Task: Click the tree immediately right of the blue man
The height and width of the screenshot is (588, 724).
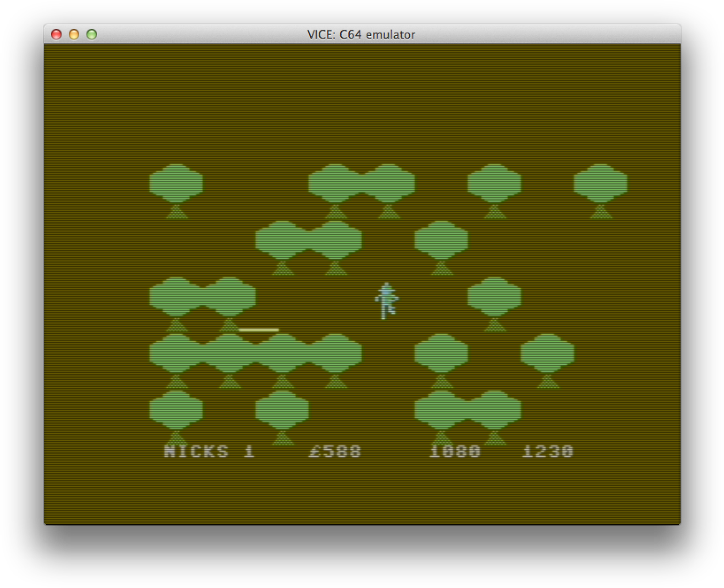Action: [x=494, y=297]
